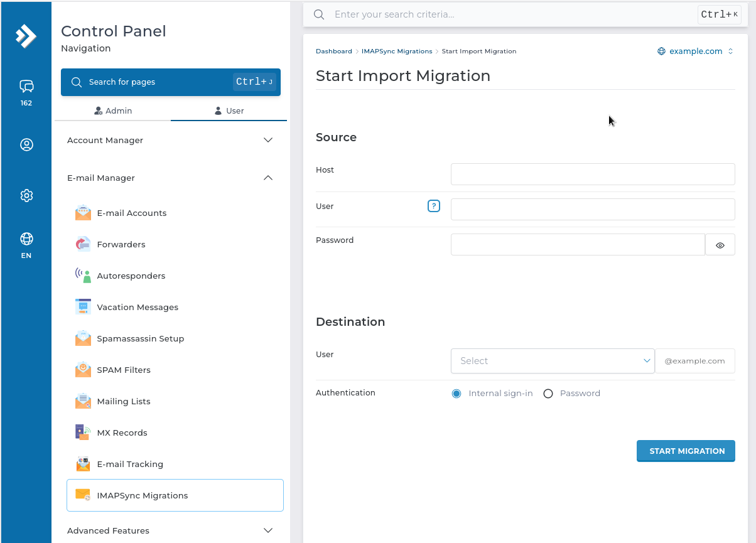Click the Forwarders icon

(83, 244)
